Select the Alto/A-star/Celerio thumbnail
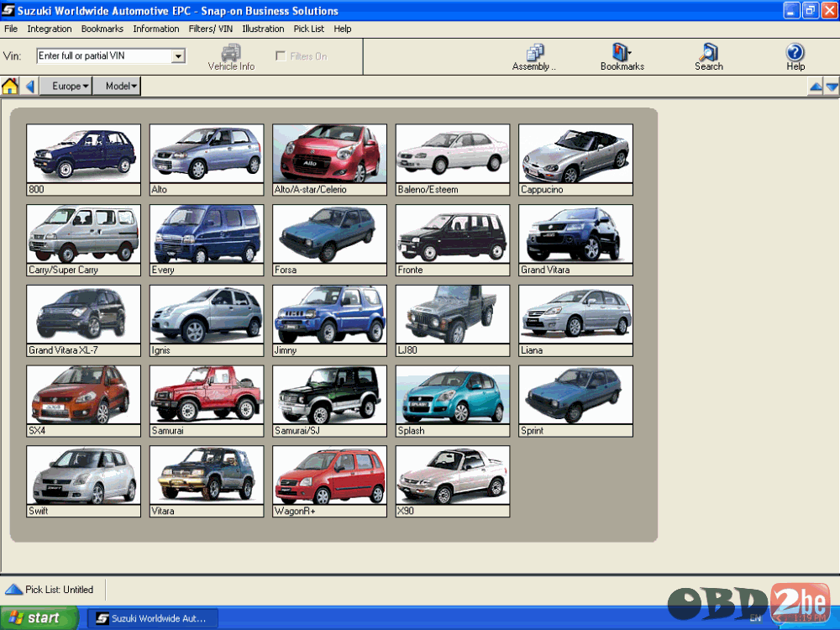This screenshot has width=840, height=630. (329, 160)
